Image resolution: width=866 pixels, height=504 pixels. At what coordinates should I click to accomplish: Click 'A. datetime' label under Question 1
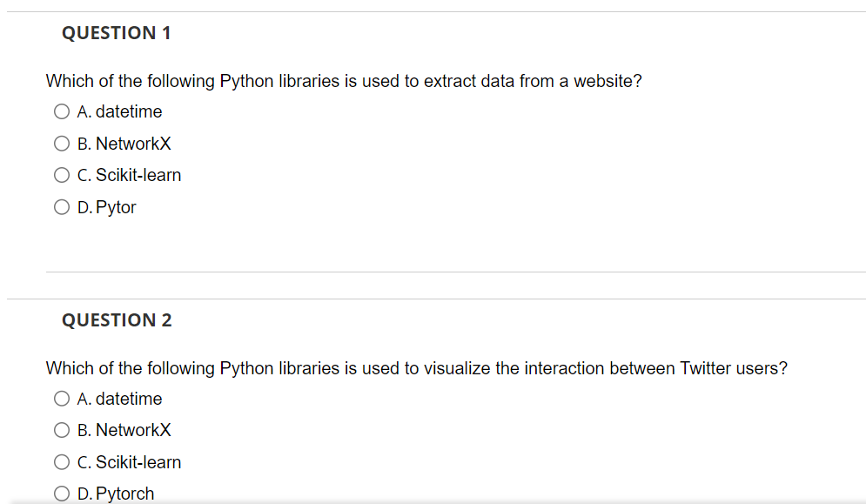[x=120, y=111]
